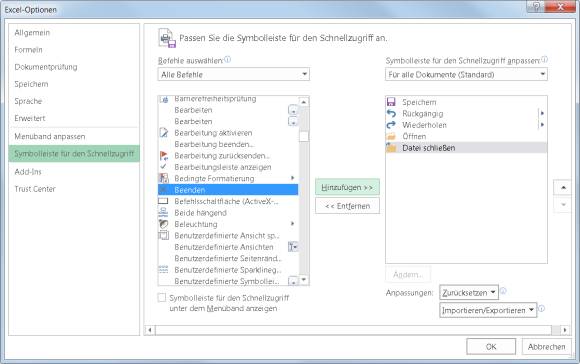Open the Trust Center category
Viewport: 580px width, 364px height.
(35, 189)
